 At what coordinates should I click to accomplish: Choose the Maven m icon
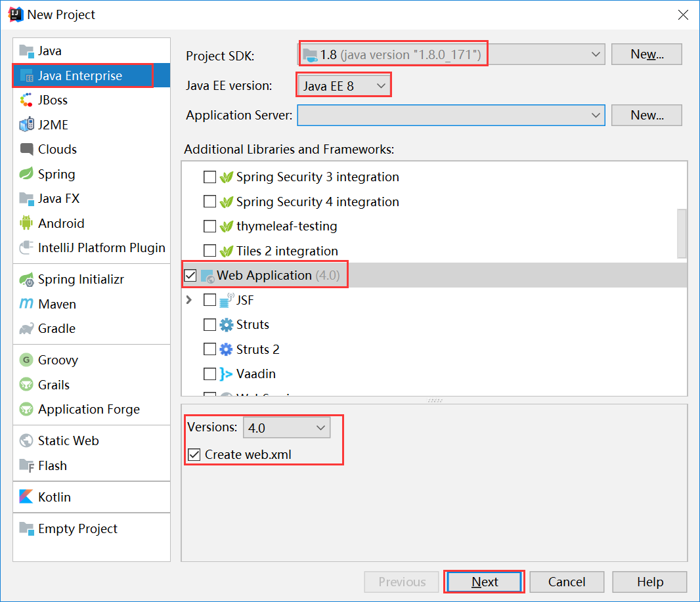pos(27,304)
